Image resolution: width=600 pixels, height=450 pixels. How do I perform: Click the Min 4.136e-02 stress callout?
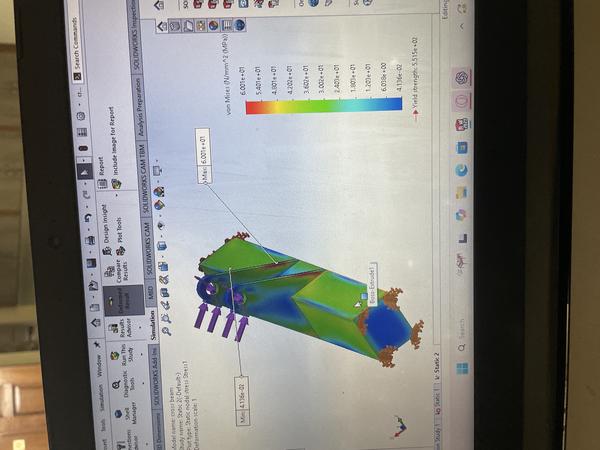point(242,400)
